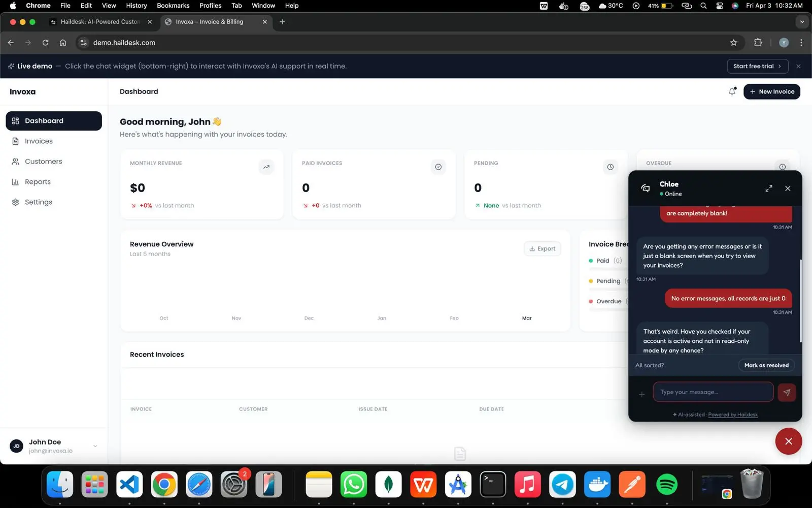This screenshot has width=812, height=508.
Task: Click the Pending clock icon
Action: pos(610,167)
